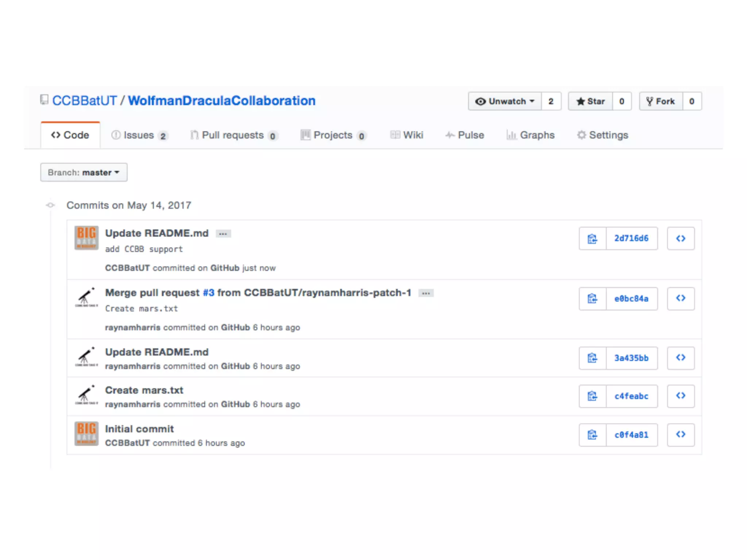Go to CCBBatUT owner profile link
The height and width of the screenshot is (560, 747).
click(84, 101)
